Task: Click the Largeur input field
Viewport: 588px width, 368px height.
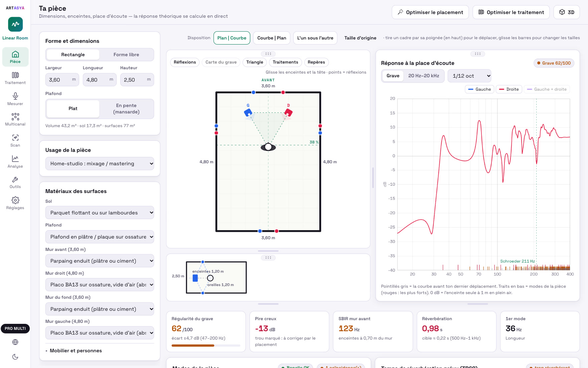Action: (62, 80)
